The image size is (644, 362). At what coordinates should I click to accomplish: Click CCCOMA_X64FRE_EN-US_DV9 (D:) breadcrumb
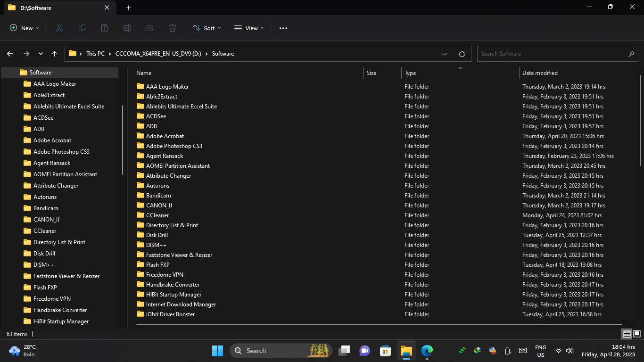158,54
